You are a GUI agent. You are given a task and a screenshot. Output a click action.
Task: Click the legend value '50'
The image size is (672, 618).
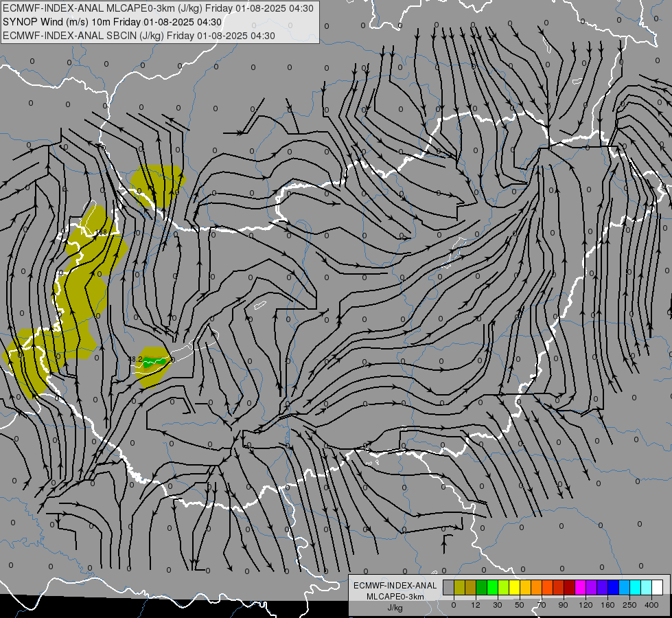point(520,605)
